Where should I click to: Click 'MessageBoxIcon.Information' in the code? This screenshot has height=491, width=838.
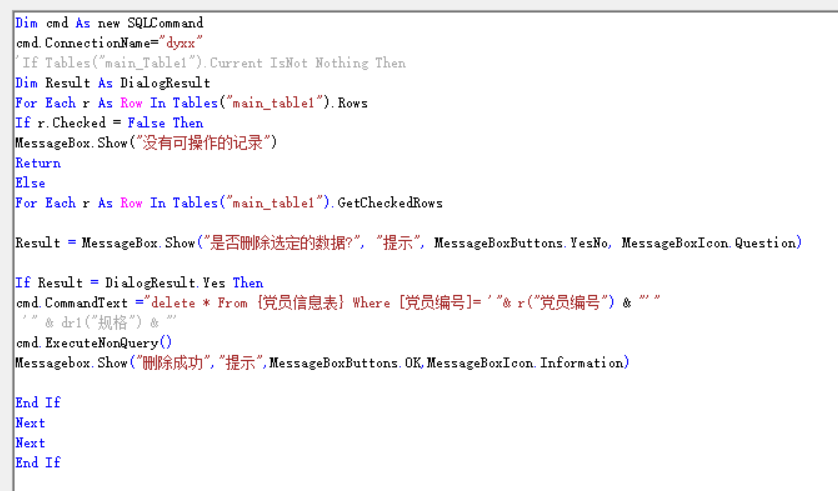pyautogui.click(x=525, y=363)
